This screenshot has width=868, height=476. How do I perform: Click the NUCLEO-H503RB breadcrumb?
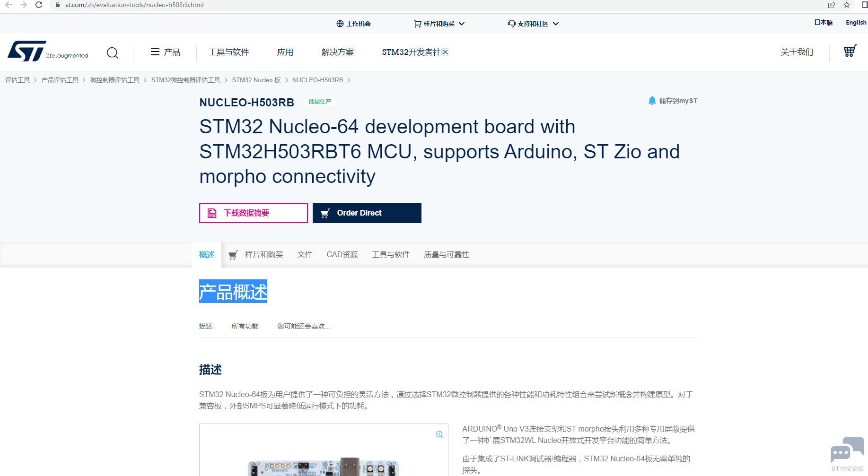(318, 80)
